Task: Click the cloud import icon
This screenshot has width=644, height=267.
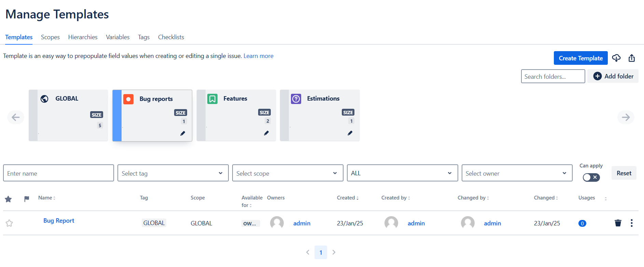Action: [616, 58]
